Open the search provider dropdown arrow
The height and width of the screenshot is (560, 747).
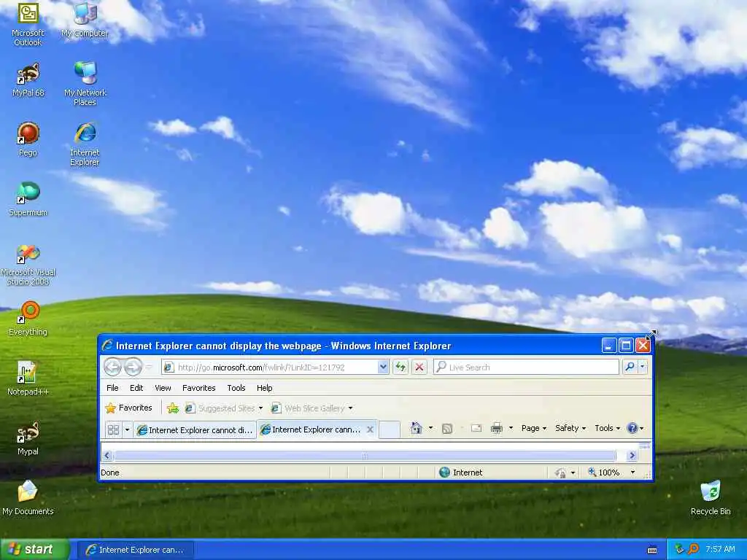coord(642,367)
